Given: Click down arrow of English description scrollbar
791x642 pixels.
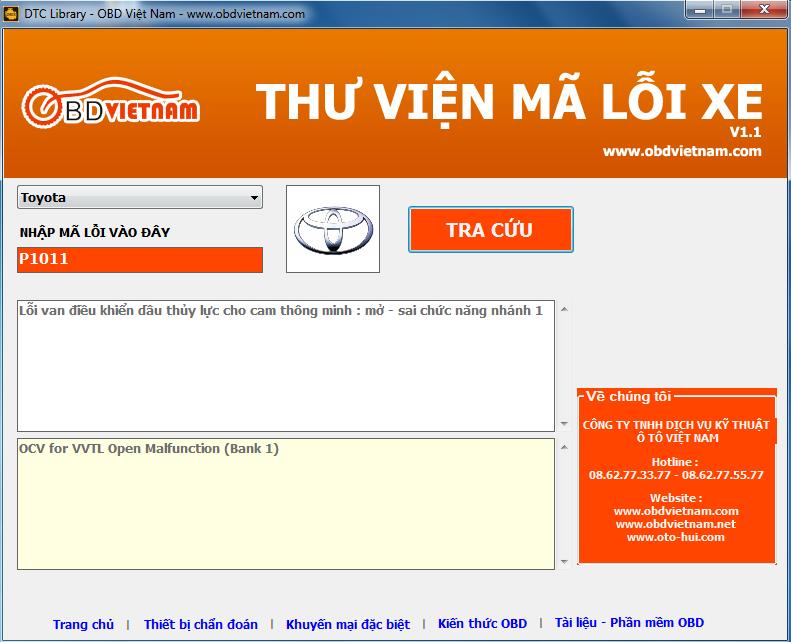Looking at the screenshot, I should tap(564, 562).
